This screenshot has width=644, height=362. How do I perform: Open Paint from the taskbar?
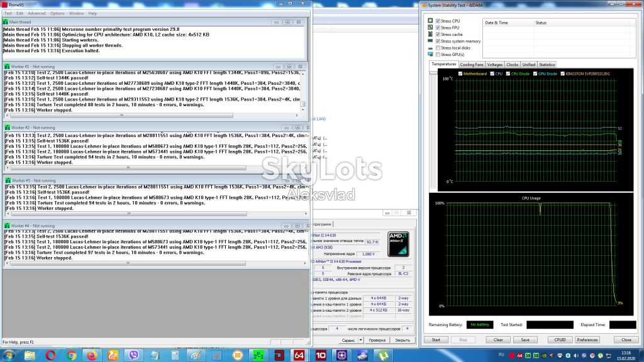(196, 355)
